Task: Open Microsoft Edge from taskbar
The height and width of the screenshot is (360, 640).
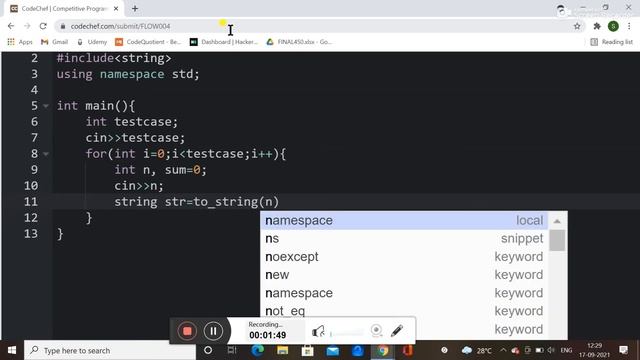Action: click(x=257, y=350)
